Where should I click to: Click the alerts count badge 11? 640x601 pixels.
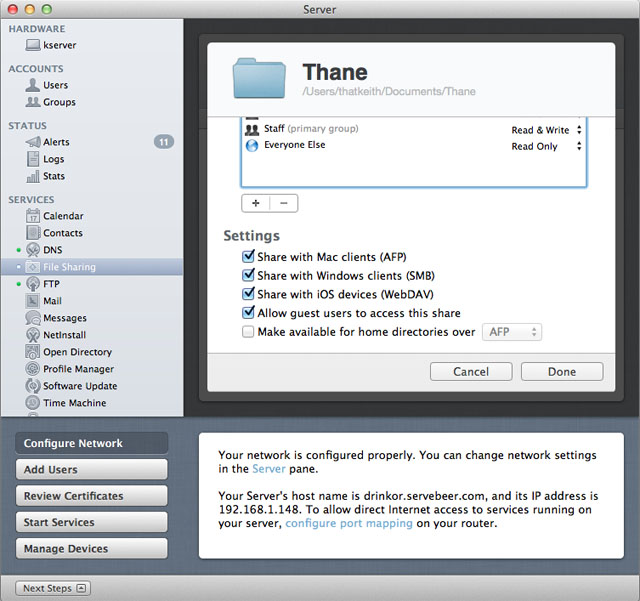coord(164,142)
